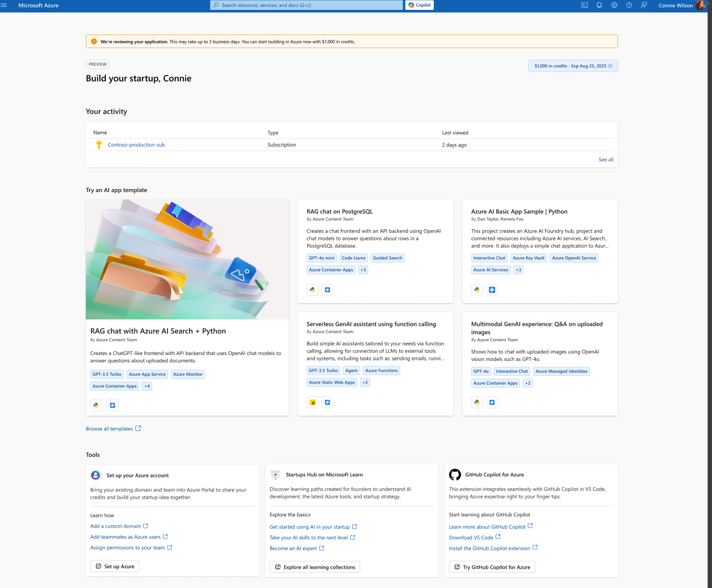Viewport: 712px width, 588px height.
Task: Click GitHub Copilot for Azure logo
Action: (x=455, y=475)
